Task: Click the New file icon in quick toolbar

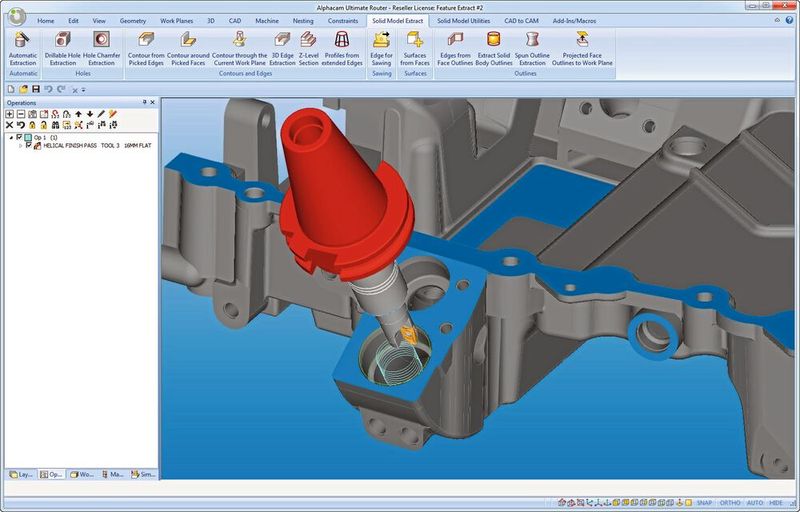Action: tap(11, 89)
